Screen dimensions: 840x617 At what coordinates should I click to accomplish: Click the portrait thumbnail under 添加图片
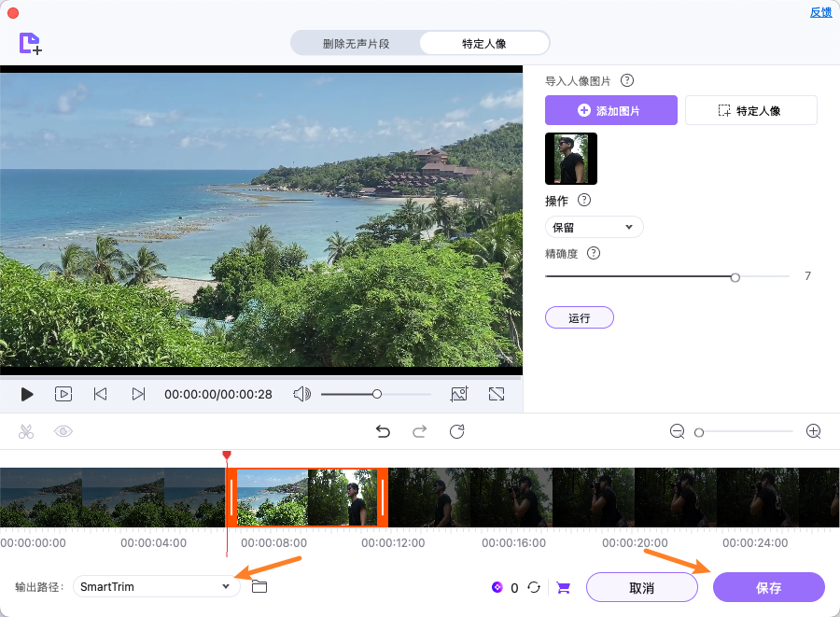pos(570,159)
